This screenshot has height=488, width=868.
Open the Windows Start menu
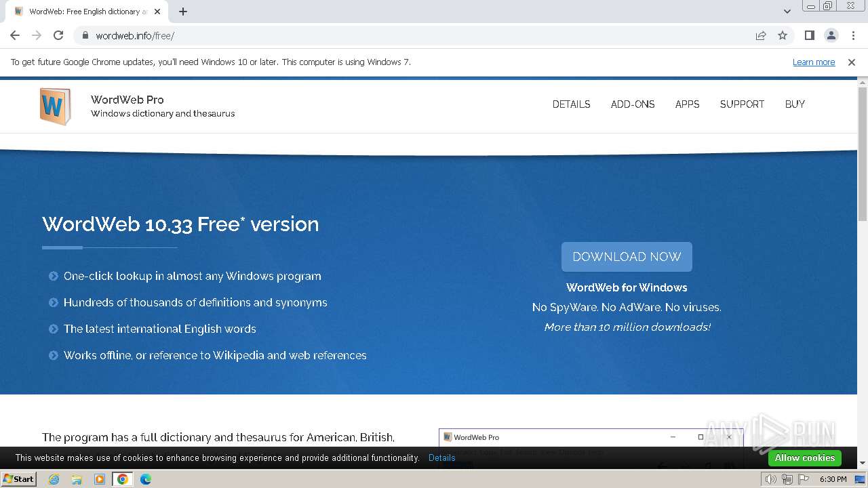pos(19,479)
